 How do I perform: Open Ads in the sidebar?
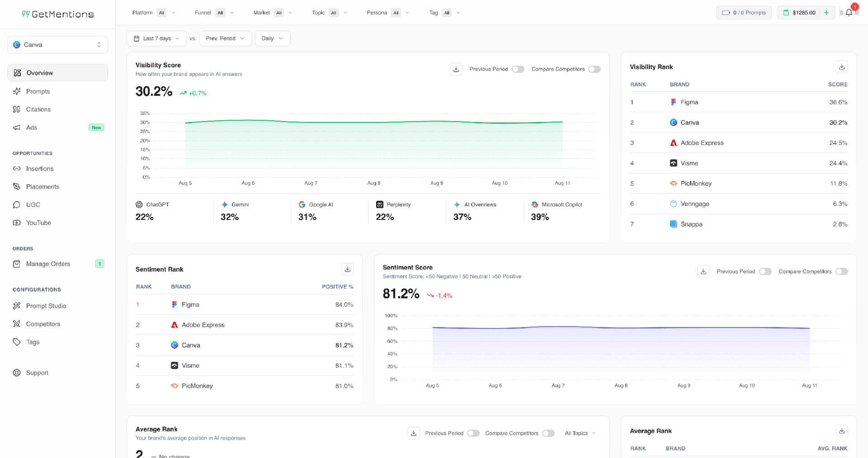click(x=57, y=127)
